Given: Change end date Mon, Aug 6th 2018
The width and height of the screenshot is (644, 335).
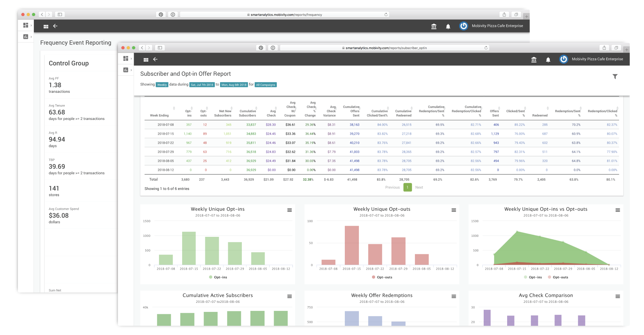Looking at the screenshot, I should [234, 85].
